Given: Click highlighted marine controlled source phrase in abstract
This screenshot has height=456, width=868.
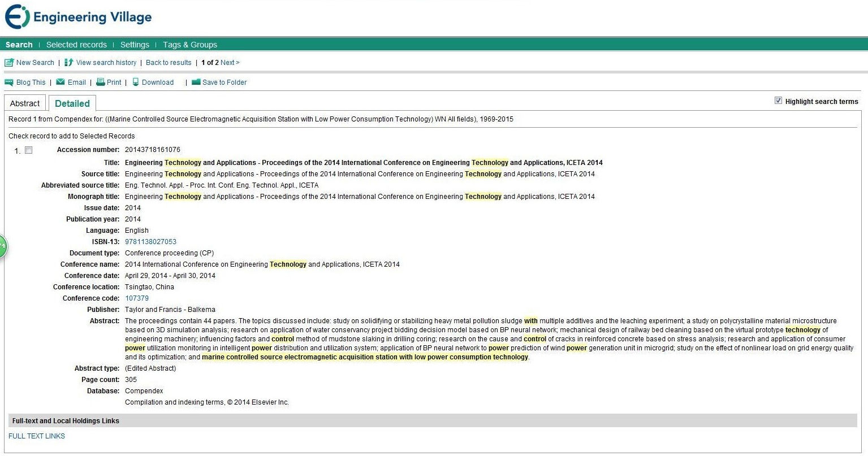Looking at the screenshot, I should point(365,357).
